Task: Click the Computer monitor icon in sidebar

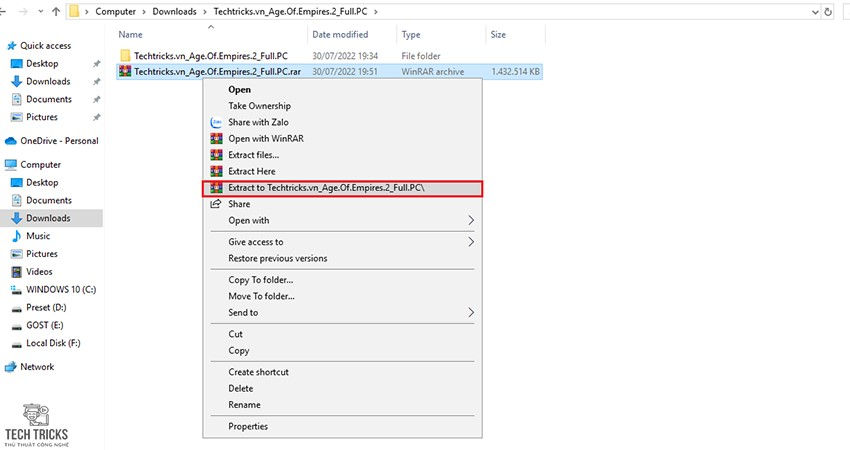Action: point(10,164)
